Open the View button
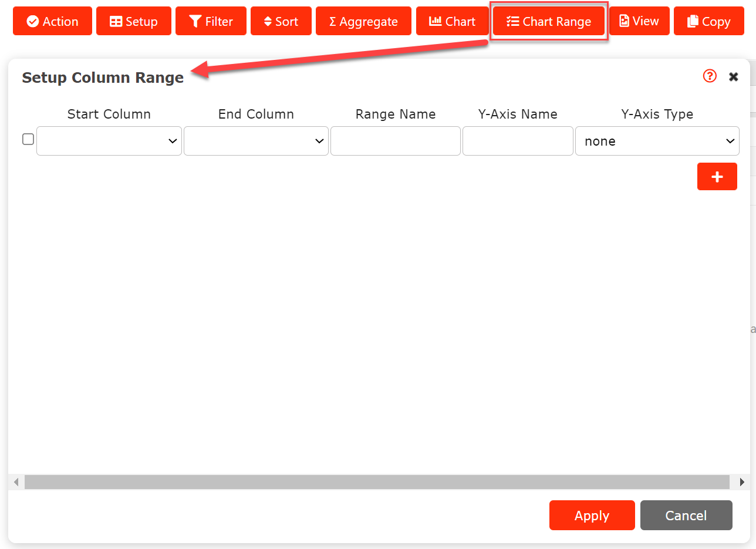 click(x=639, y=22)
